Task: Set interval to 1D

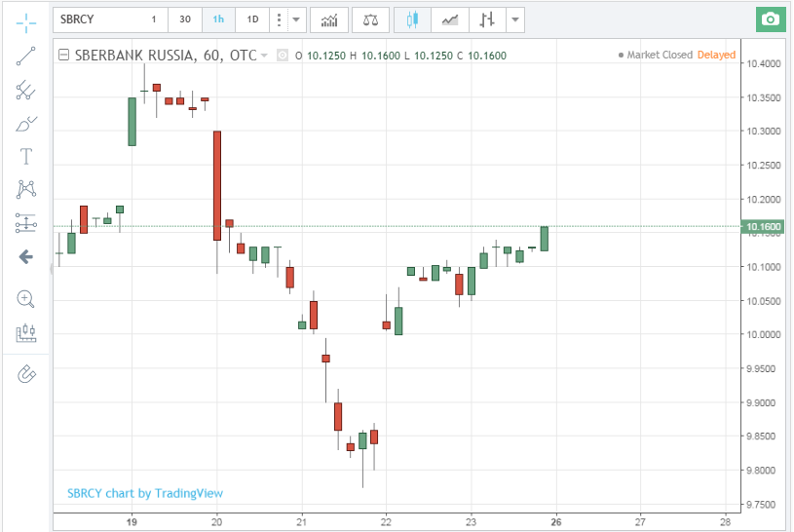Action: click(x=252, y=19)
